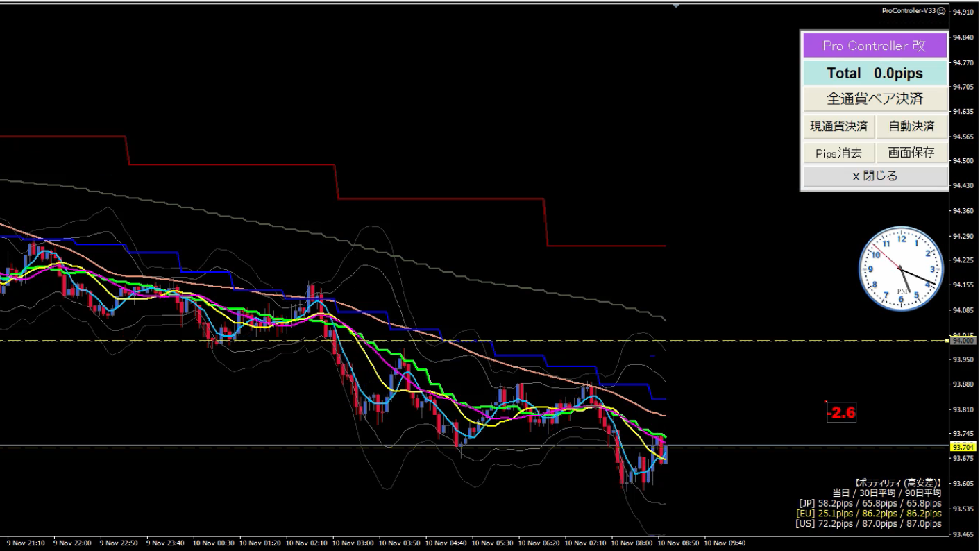Click the 94.500 price axis value
This screenshot has height=551, width=980.
(x=962, y=161)
